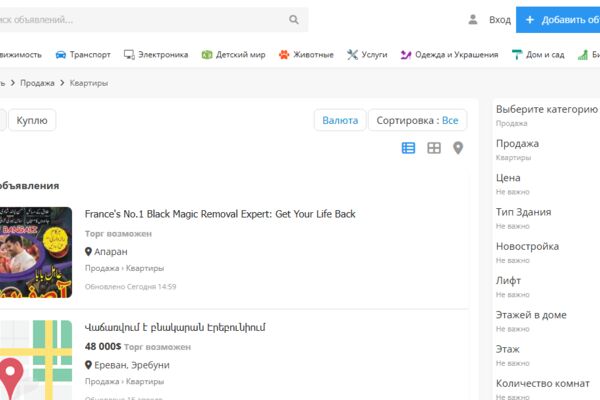Viewport: 600px width, 400px height.
Task: Click the Детский мир icon
Action: click(x=207, y=55)
